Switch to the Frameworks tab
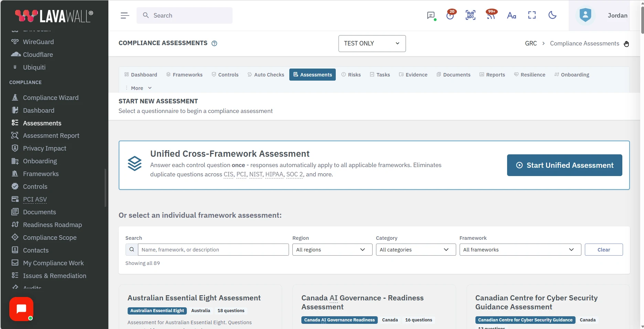Image resolution: width=644 pixels, height=329 pixels. click(184, 75)
